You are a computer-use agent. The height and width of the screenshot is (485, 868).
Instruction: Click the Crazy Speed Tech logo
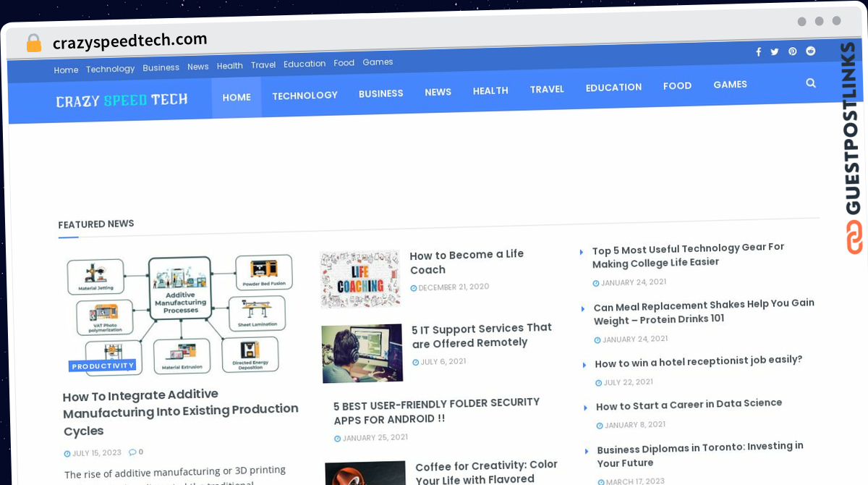[122, 100]
